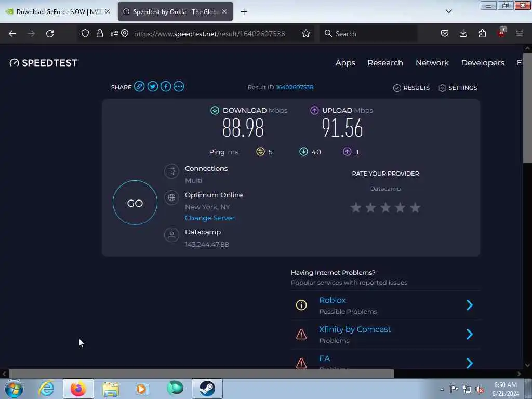Open the Firefox downloads panel
Image resolution: width=532 pixels, height=399 pixels.
[463, 33]
